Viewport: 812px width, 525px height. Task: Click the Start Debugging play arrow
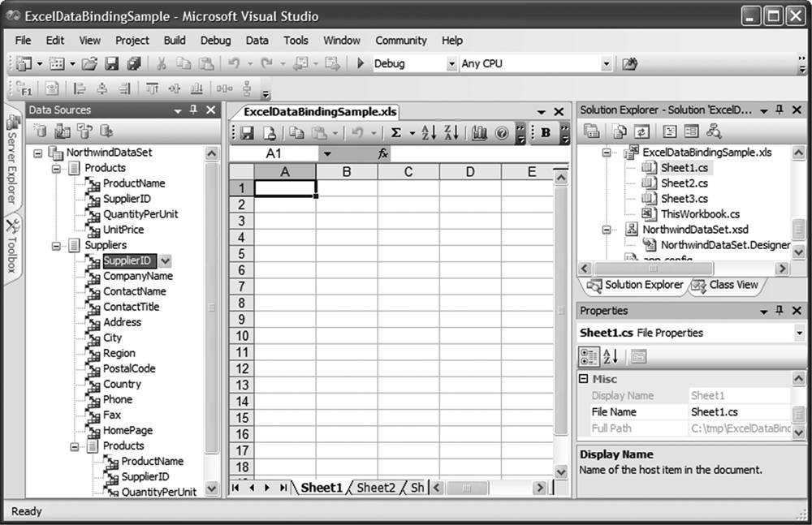[361, 63]
